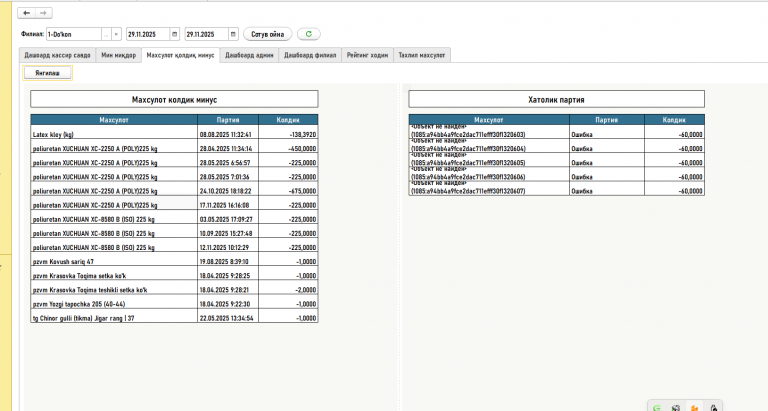Click Колдик column header in Хатолик партия table
Image resolution: width=768 pixels, height=411 pixels.
(x=674, y=120)
